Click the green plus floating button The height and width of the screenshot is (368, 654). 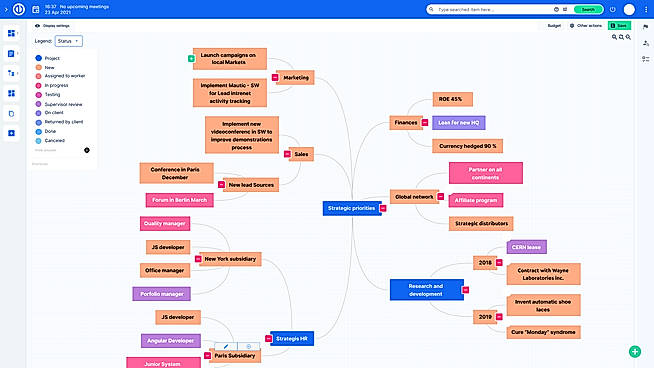pyautogui.click(x=635, y=352)
